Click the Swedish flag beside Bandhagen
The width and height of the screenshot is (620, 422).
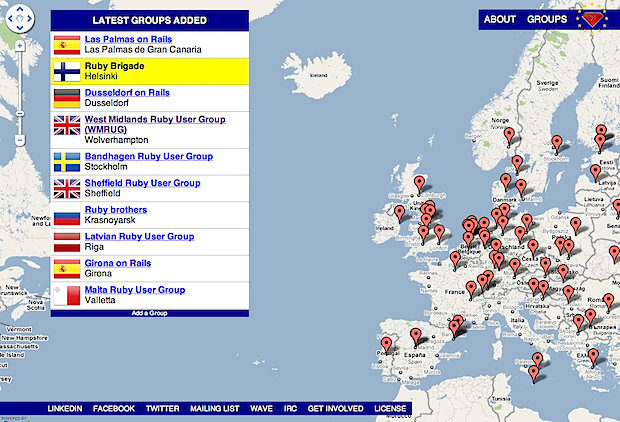(67, 162)
